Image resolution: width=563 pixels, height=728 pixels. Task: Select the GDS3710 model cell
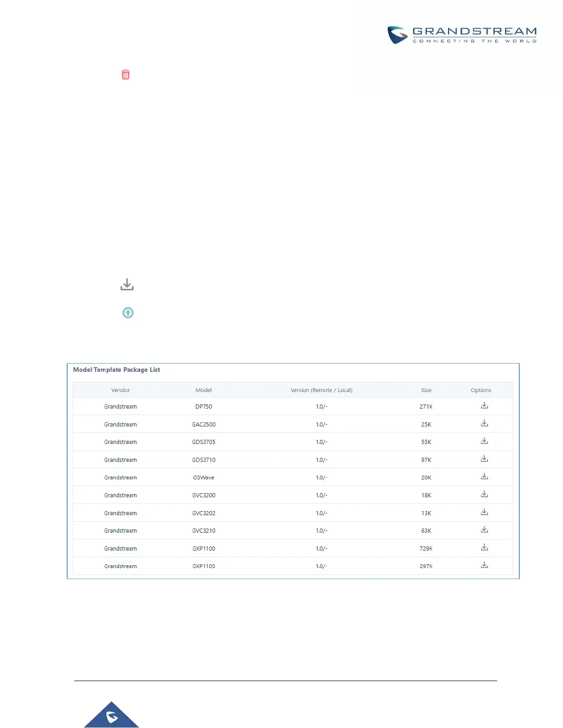tap(204, 460)
